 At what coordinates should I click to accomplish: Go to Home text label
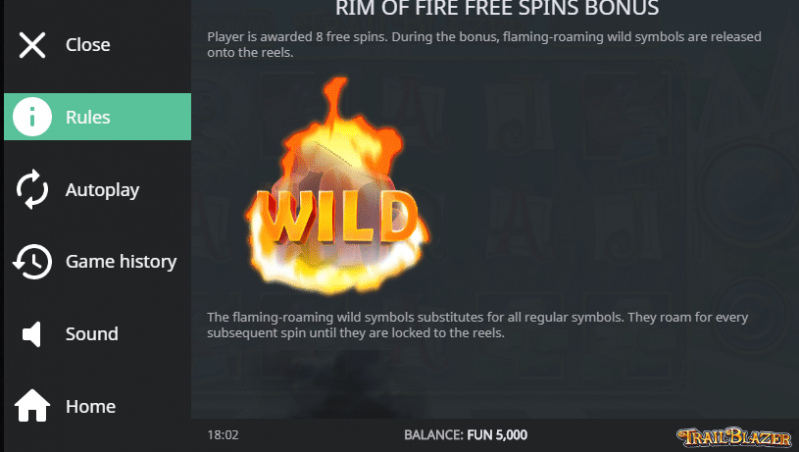tap(91, 407)
